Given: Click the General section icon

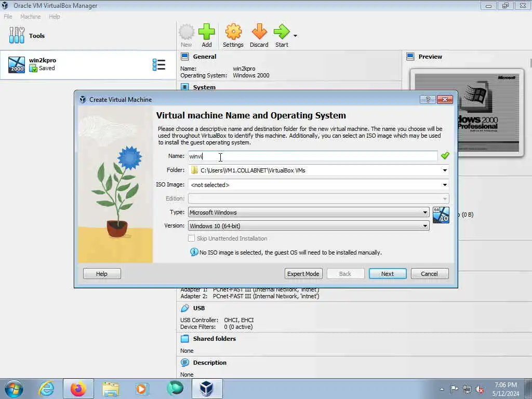Looking at the screenshot, I should click(185, 56).
